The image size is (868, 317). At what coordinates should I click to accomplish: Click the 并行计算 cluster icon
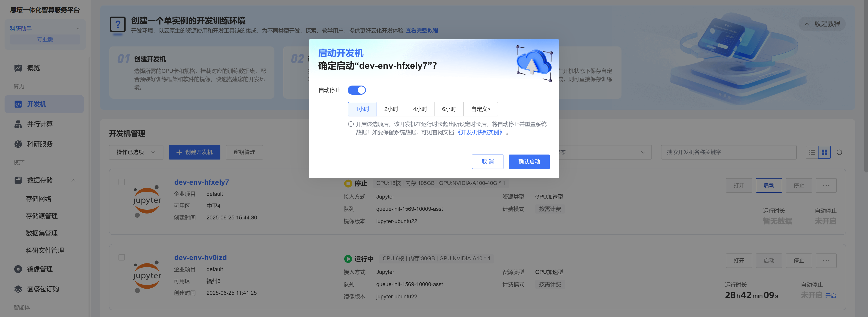(18, 124)
